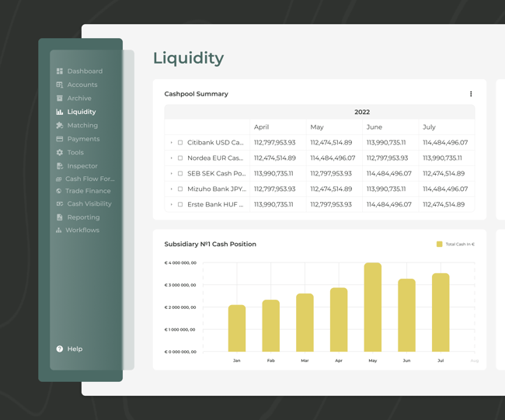The image size is (505, 420).
Task: Click the Matching puzzle piece icon
Action: [60, 126]
